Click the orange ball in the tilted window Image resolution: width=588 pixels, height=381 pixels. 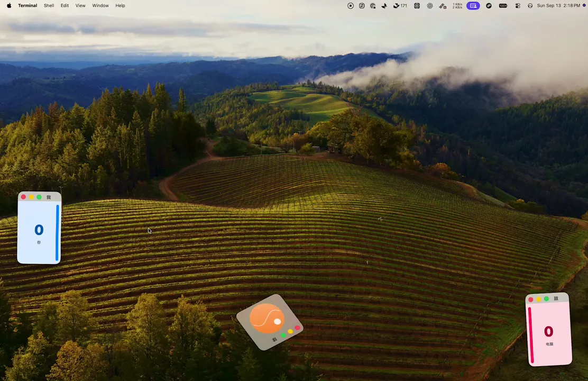pos(267,319)
